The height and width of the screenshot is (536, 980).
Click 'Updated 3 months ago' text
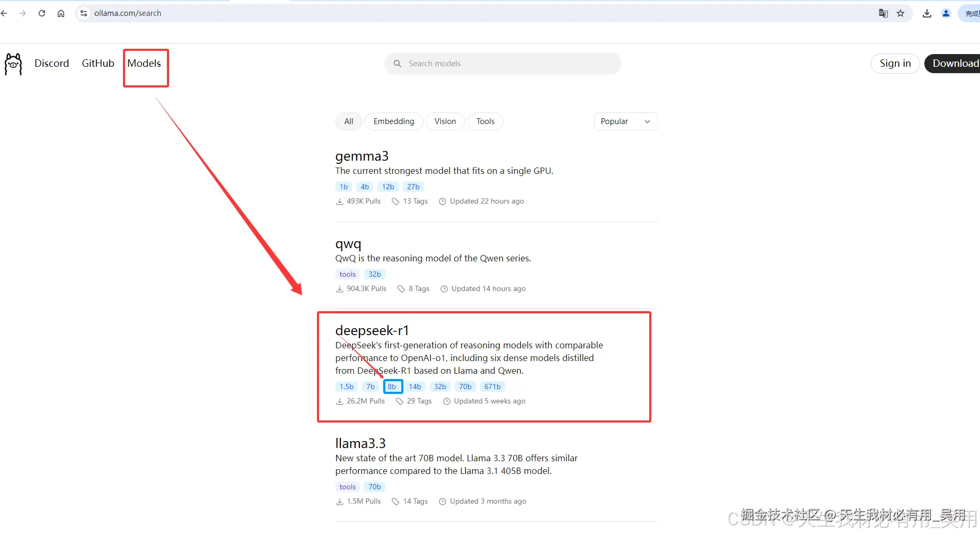488,502
